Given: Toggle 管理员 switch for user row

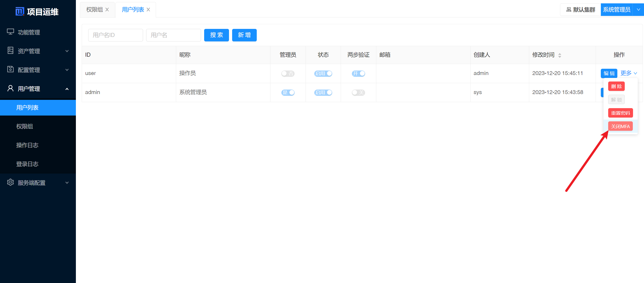Looking at the screenshot, I should (288, 73).
